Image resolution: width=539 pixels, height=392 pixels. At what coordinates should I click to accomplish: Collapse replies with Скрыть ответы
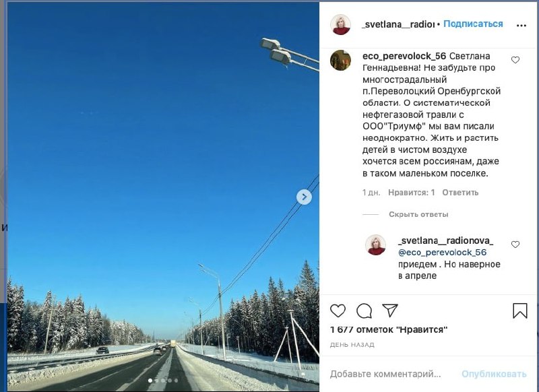click(418, 214)
